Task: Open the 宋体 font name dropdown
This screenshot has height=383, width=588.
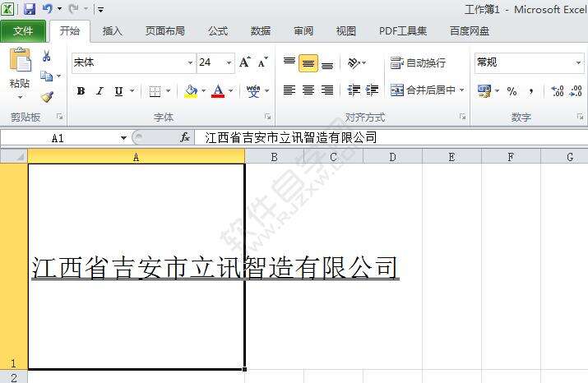Action: click(x=190, y=62)
